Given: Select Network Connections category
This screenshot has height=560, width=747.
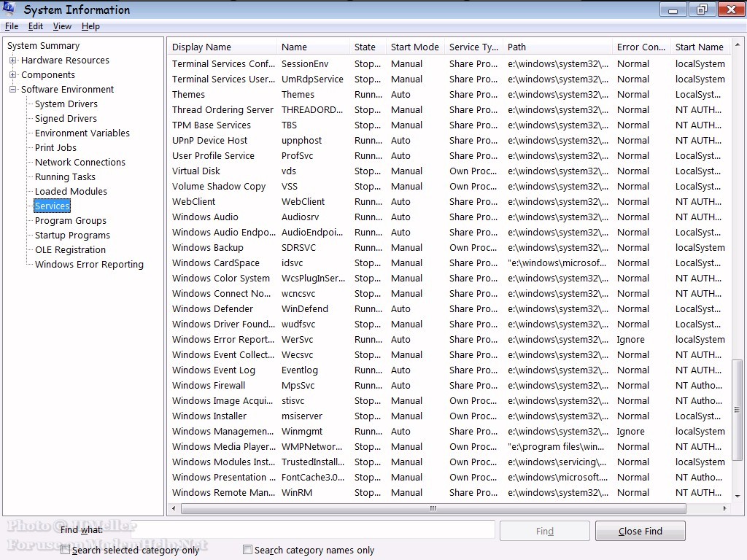Looking at the screenshot, I should click(80, 163).
